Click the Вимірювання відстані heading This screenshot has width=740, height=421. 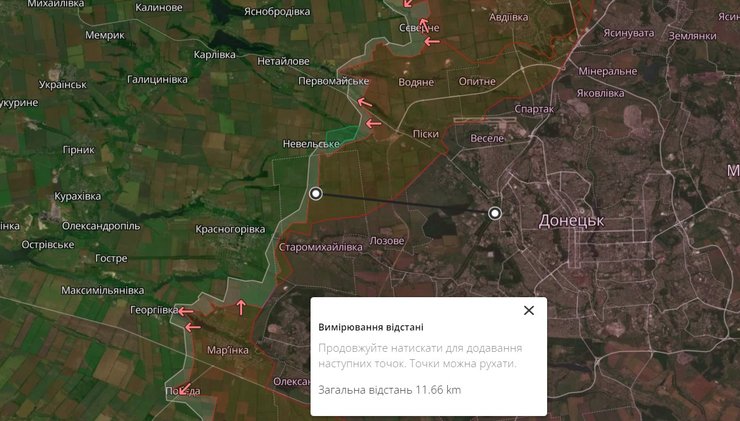point(371,327)
